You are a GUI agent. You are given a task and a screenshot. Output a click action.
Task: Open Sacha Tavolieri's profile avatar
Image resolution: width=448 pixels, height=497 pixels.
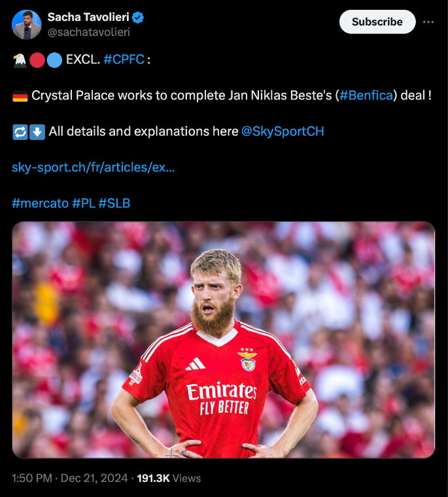[x=27, y=25]
